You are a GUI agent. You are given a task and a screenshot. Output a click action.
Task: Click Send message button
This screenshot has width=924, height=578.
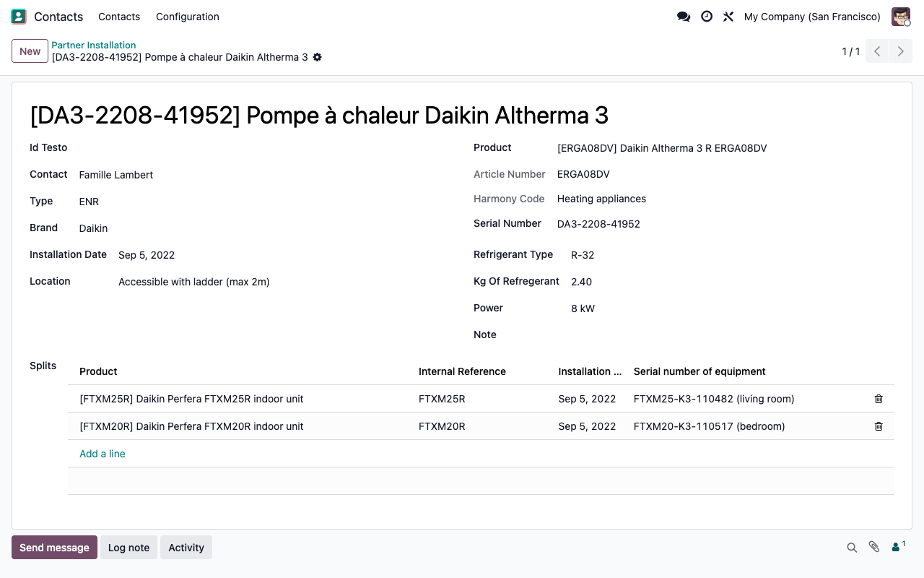point(54,548)
